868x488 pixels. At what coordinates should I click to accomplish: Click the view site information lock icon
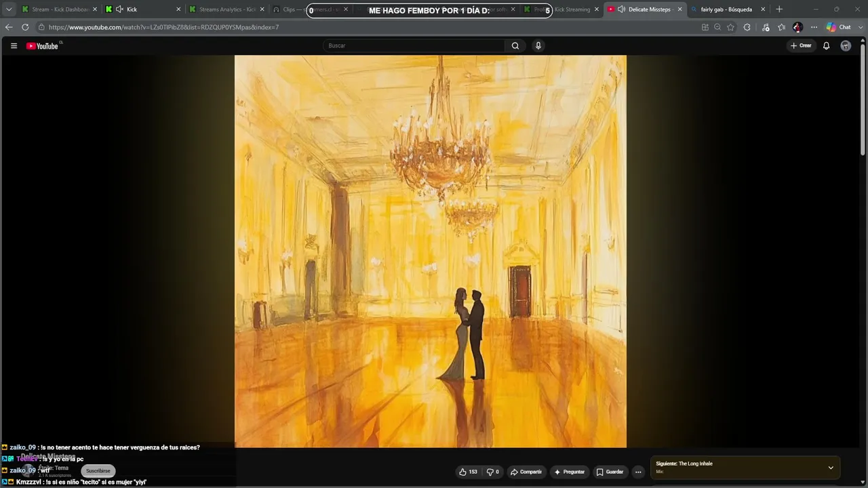pos(42,27)
